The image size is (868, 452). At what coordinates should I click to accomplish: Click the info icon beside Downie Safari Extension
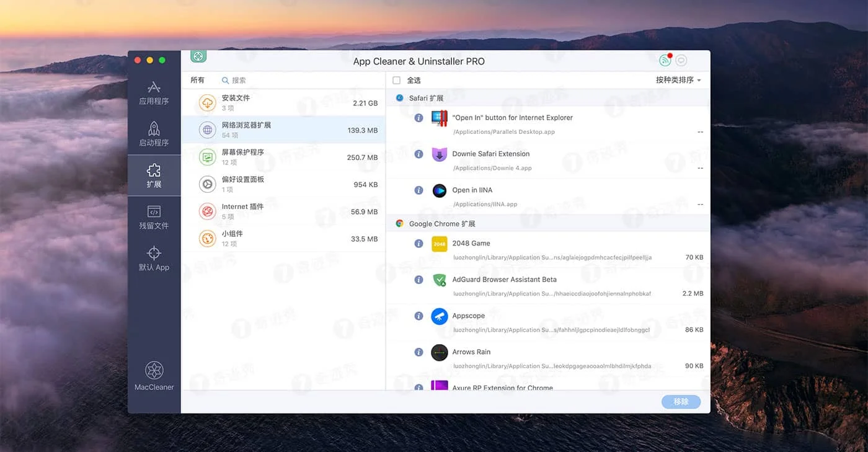click(x=418, y=154)
